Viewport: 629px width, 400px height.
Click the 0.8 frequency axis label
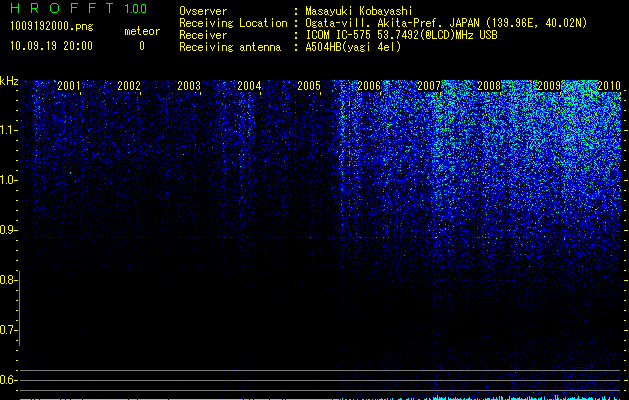pos(7,280)
